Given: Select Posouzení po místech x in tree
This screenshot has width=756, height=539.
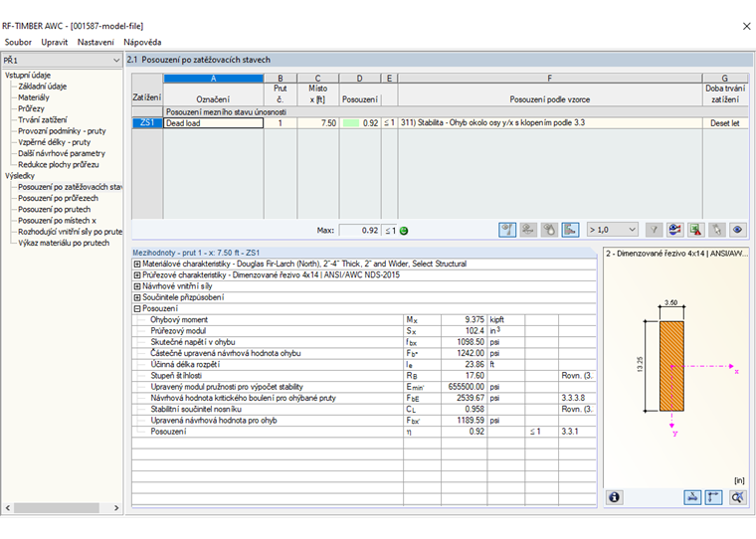Looking at the screenshot, I should tap(58, 220).
